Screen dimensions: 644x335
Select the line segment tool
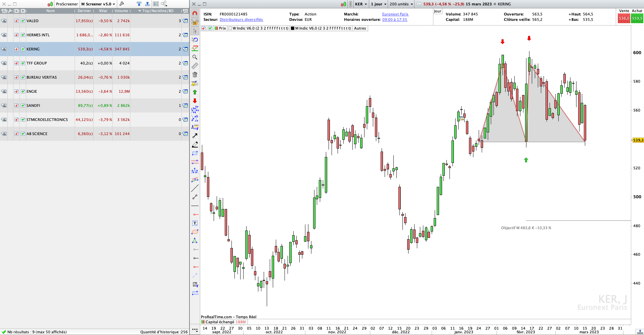coord(195,197)
